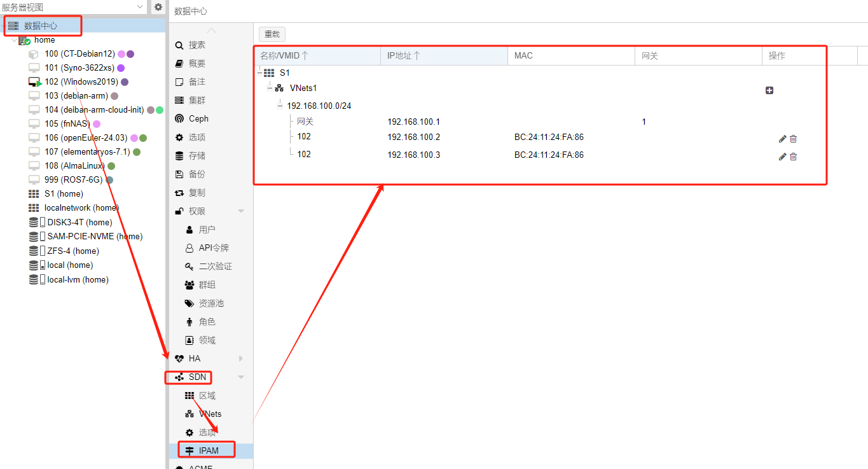
Task: Open the Ceph menu item
Action: click(198, 119)
